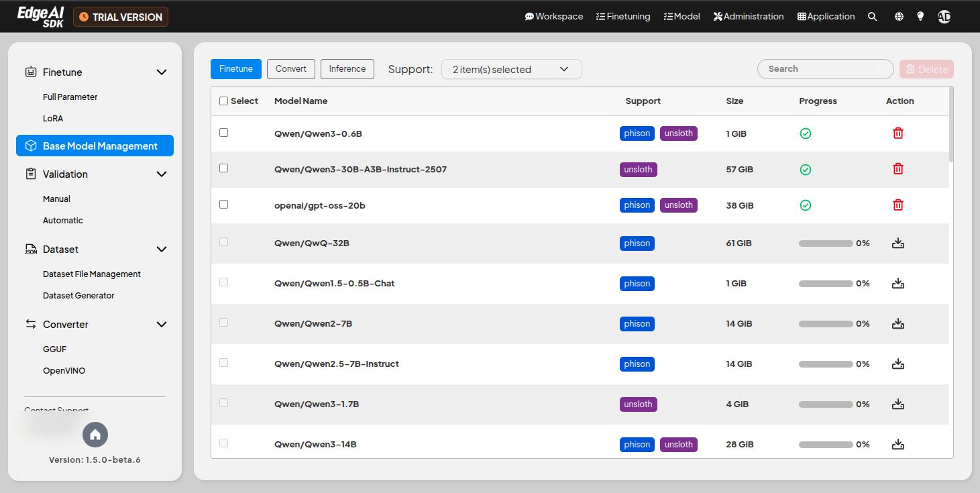Screen dimensions: 980x493
Task: Click the Finetune robot icon in sidebar
Action: (x=31, y=72)
